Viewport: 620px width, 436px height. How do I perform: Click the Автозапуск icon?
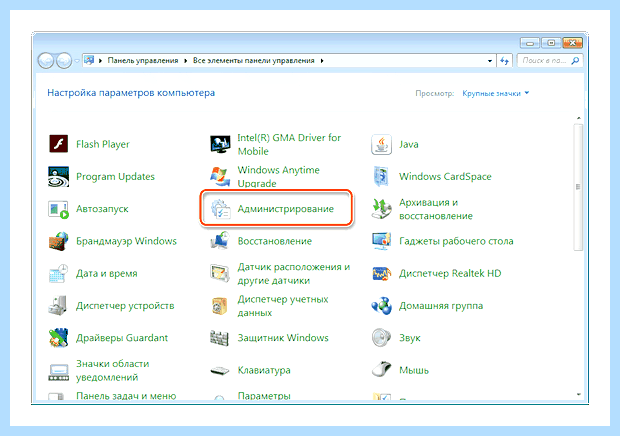pyautogui.click(x=59, y=209)
